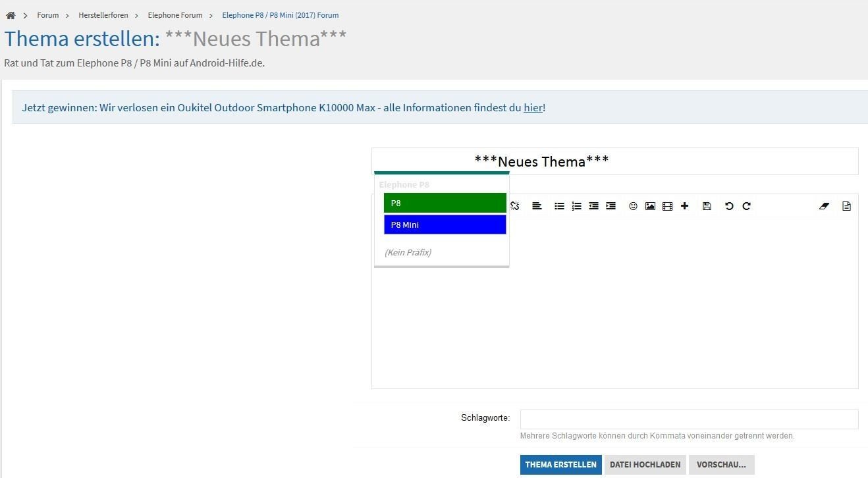Select the blue P8 Mini prefix option
Viewport: 868px width, 478px height.
coord(445,225)
